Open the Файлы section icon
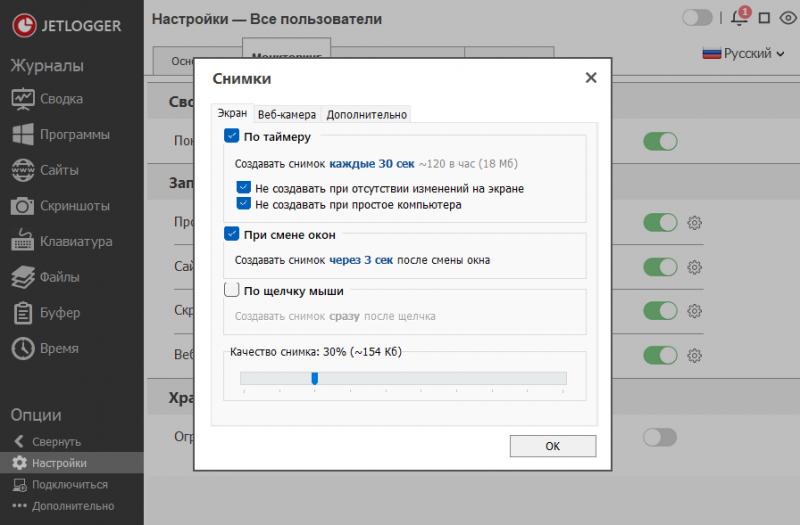Viewport: 800px width, 525px height. (x=23, y=277)
